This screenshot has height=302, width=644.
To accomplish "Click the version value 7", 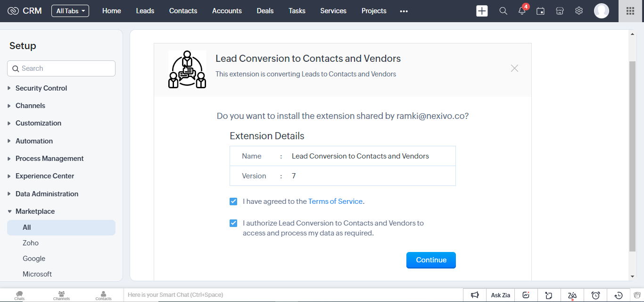I will (x=294, y=176).
